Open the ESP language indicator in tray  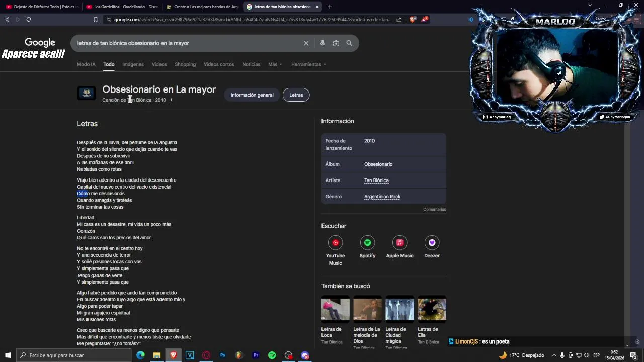596,355
